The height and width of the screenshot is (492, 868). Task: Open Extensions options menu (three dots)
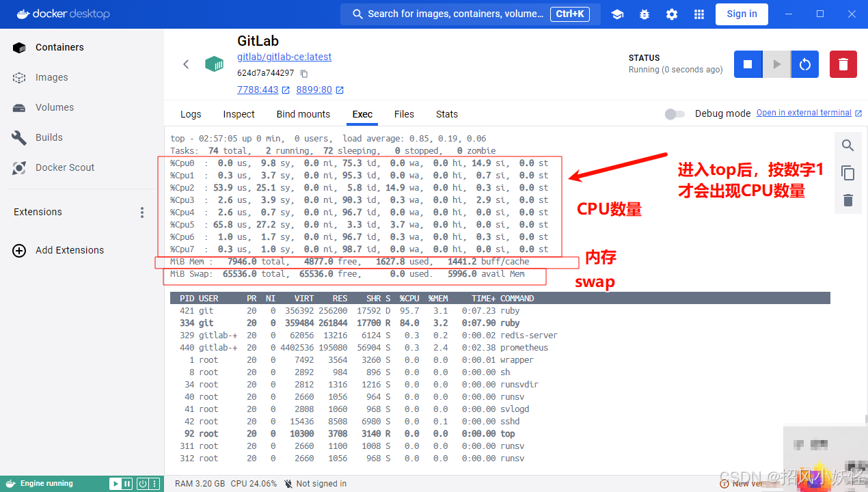(x=142, y=212)
